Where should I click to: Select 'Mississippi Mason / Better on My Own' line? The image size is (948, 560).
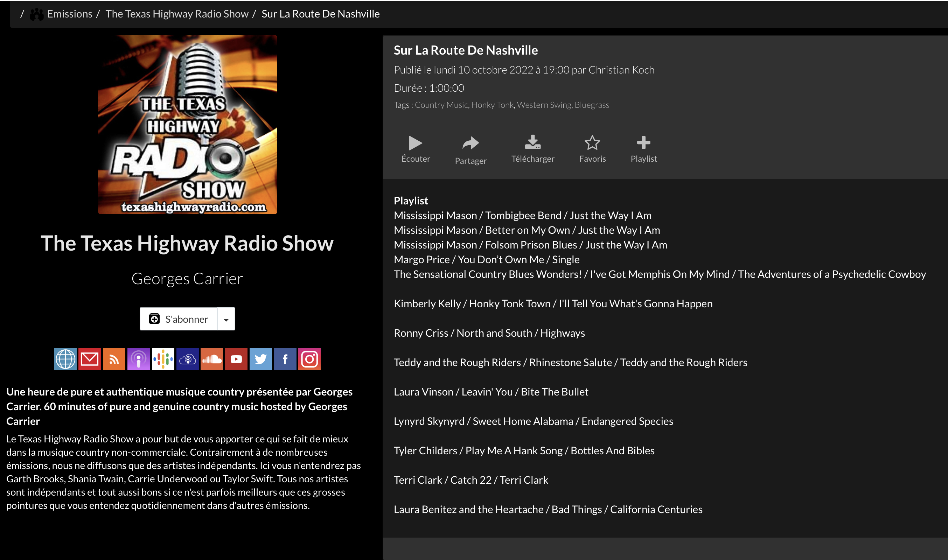pos(527,230)
